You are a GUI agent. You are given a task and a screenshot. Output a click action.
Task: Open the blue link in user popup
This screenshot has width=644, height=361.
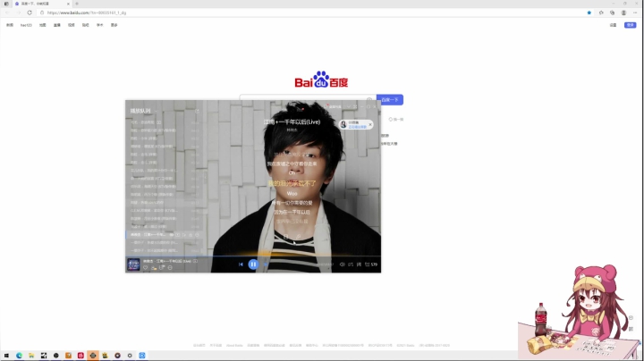coord(357,127)
